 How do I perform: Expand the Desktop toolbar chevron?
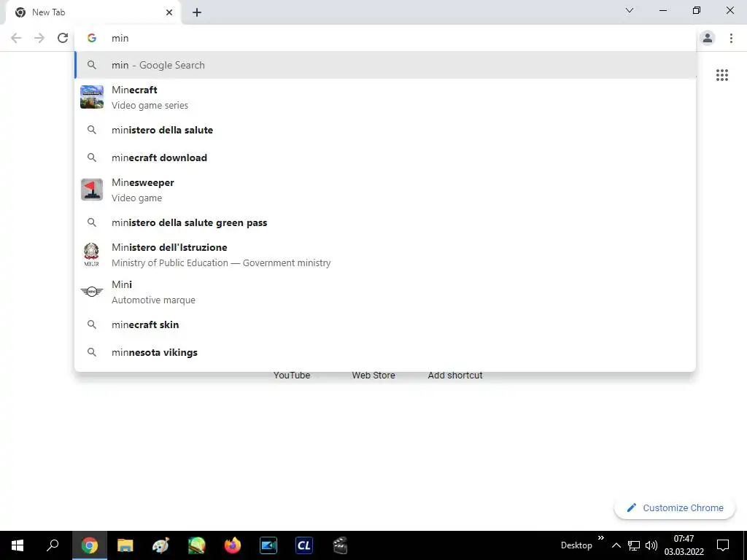601,537
